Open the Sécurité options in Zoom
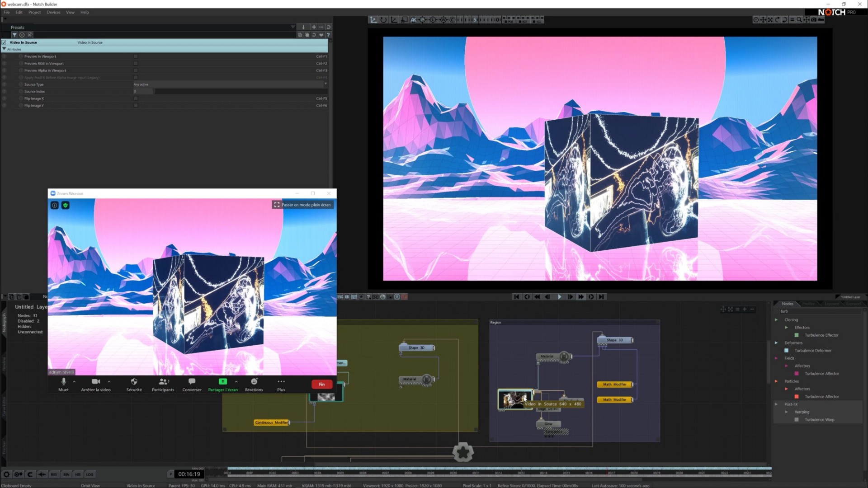This screenshot has width=868, height=488. click(134, 384)
